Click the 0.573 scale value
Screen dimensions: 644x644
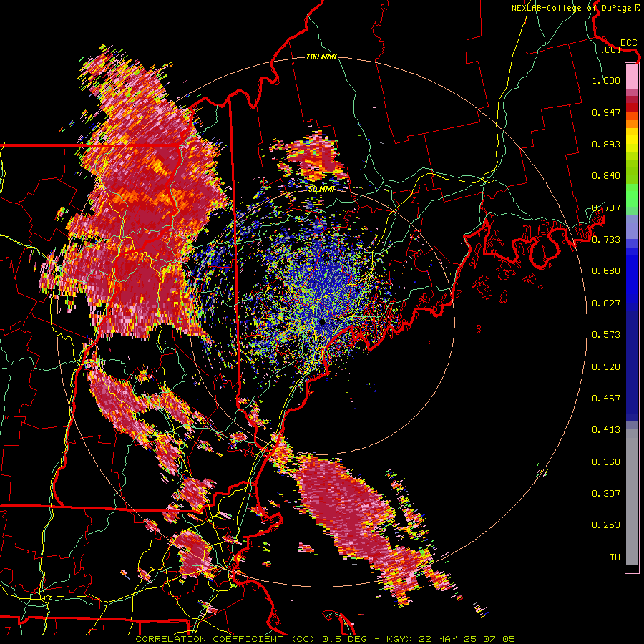pyautogui.click(x=606, y=335)
